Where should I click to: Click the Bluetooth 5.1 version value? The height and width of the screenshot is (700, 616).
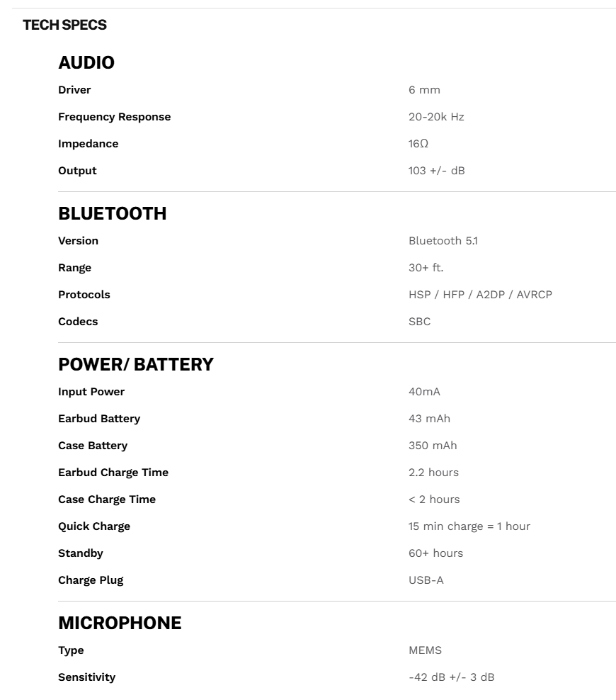443,241
